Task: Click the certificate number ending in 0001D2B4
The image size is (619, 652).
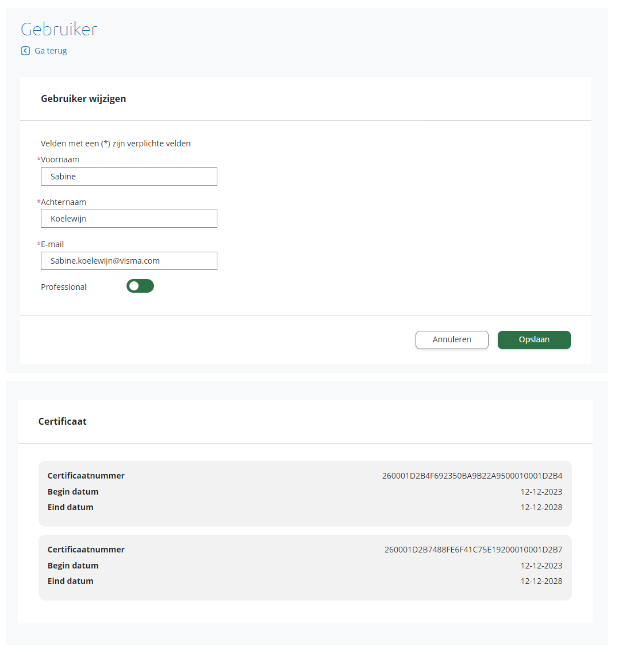Action: pos(472,475)
